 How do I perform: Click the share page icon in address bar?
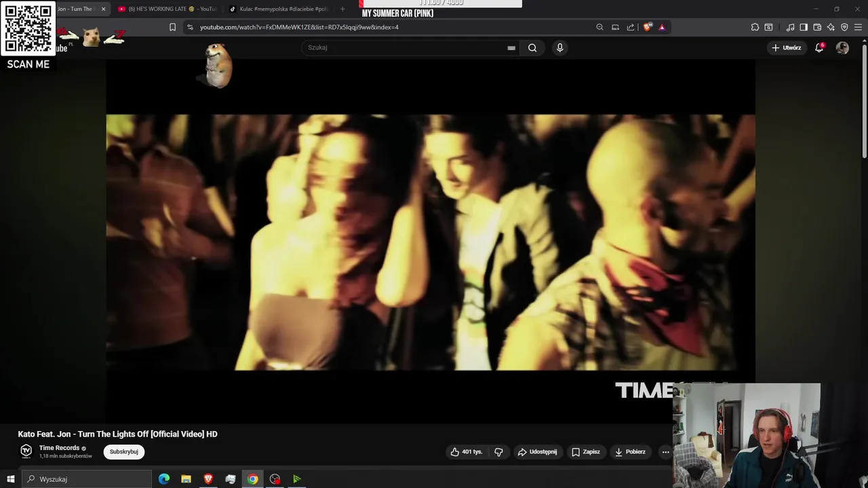point(631,27)
